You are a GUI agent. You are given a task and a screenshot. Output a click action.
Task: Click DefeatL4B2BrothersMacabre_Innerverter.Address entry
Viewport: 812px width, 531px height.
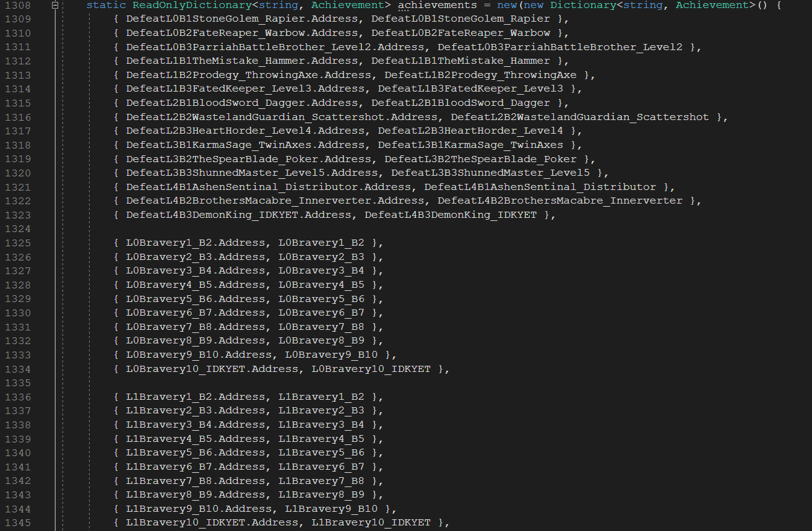(275, 201)
